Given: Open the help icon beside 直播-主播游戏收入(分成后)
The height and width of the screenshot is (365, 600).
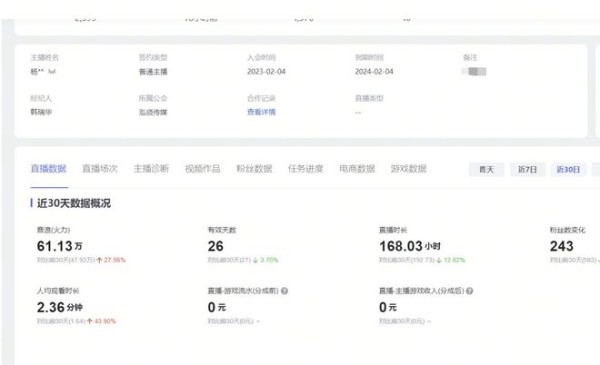Looking at the screenshot, I should tap(470, 291).
